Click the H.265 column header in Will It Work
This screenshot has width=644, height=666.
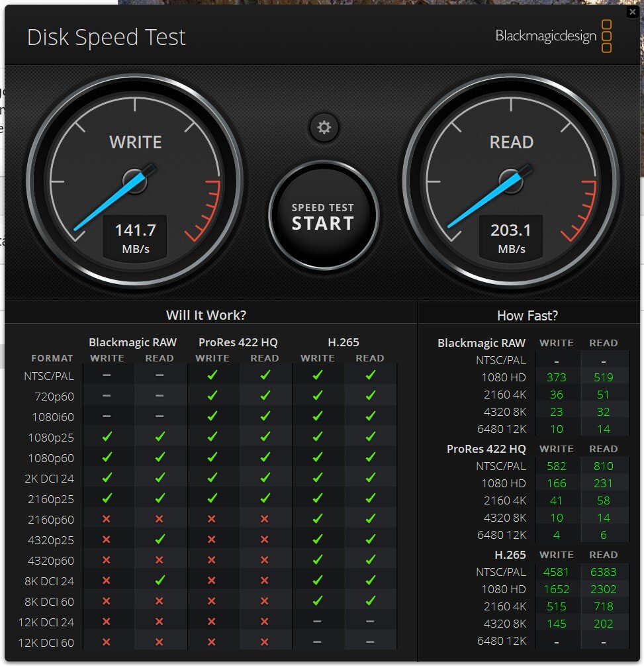[344, 342]
